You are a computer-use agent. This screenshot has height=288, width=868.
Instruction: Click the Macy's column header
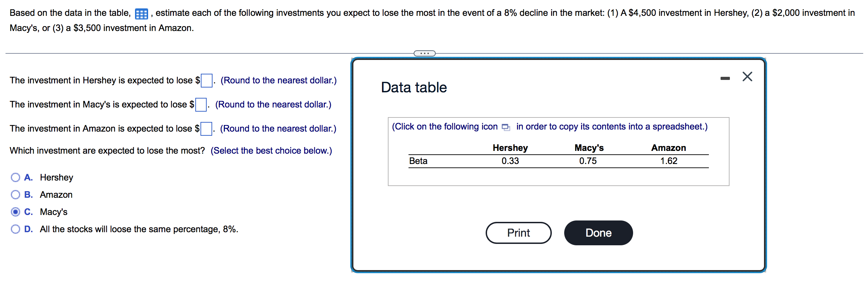(x=589, y=148)
